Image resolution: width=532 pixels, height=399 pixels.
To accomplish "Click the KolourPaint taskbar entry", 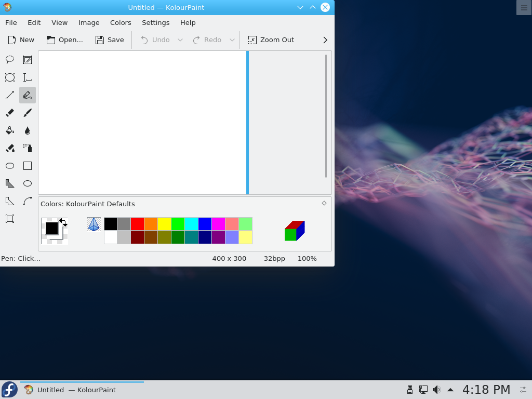I will point(82,390).
